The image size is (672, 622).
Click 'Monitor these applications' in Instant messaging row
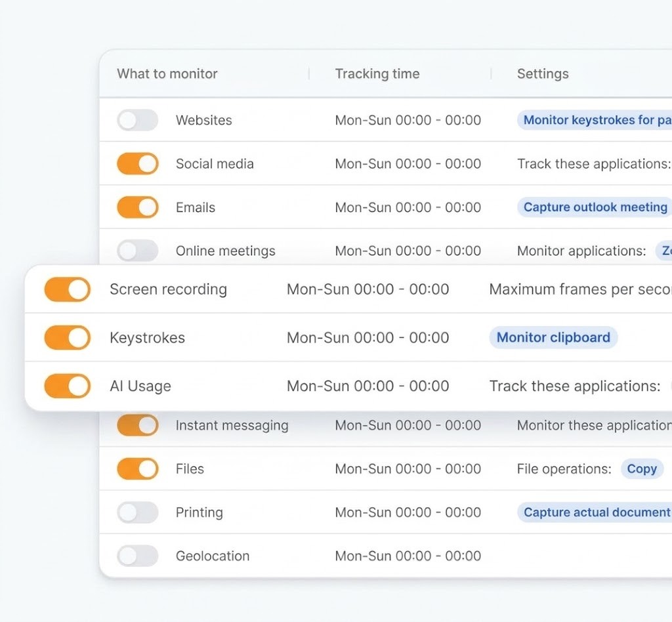tap(595, 425)
